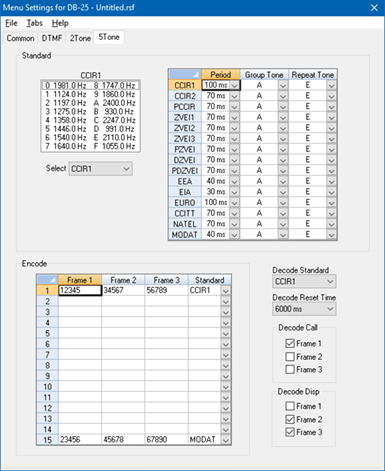Select Encode row header 8
This screenshot has width=385, height=471.
47,365
